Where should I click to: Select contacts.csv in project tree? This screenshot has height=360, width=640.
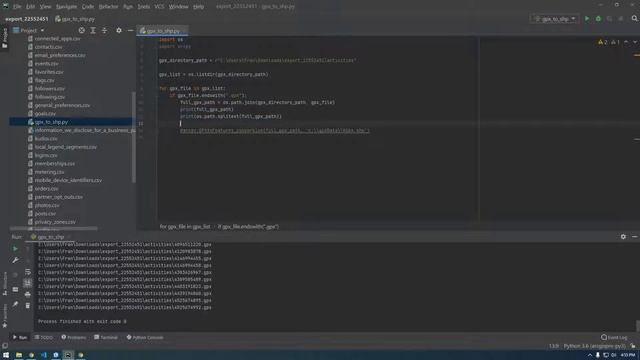tap(48, 47)
